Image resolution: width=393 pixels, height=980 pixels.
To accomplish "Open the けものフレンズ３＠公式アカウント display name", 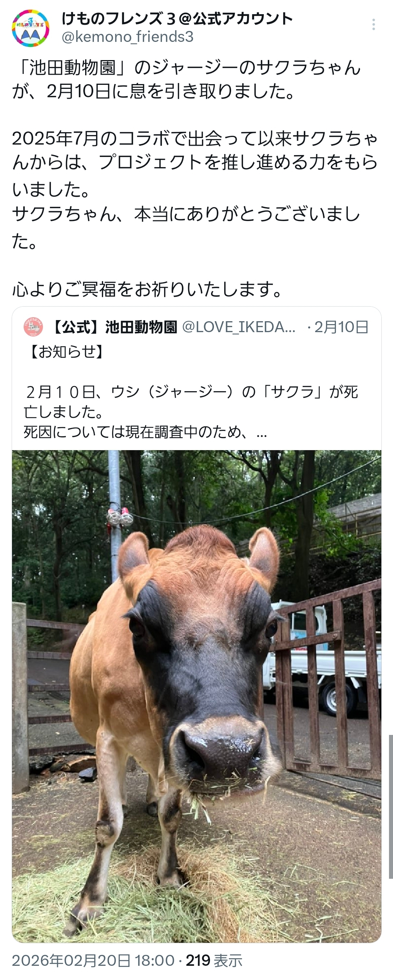I will (x=177, y=19).
